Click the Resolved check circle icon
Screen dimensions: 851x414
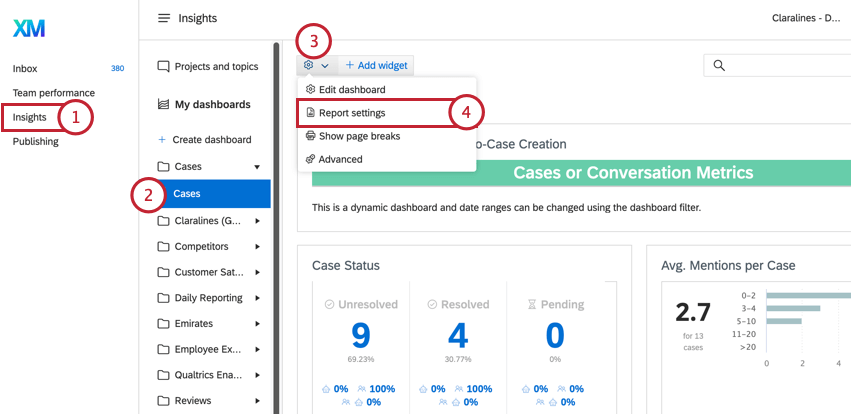pyautogui.click(x=432, y=305)
